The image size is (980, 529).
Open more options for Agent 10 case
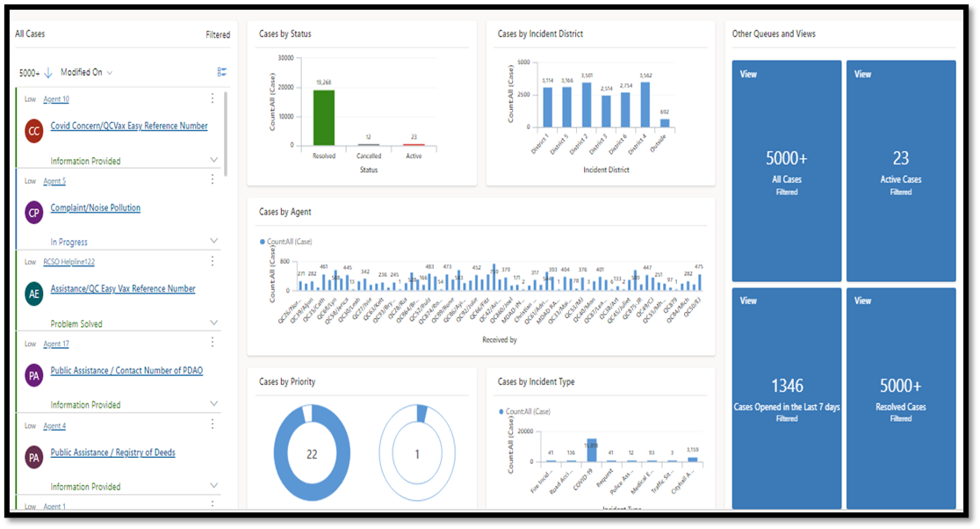(213, 98)
